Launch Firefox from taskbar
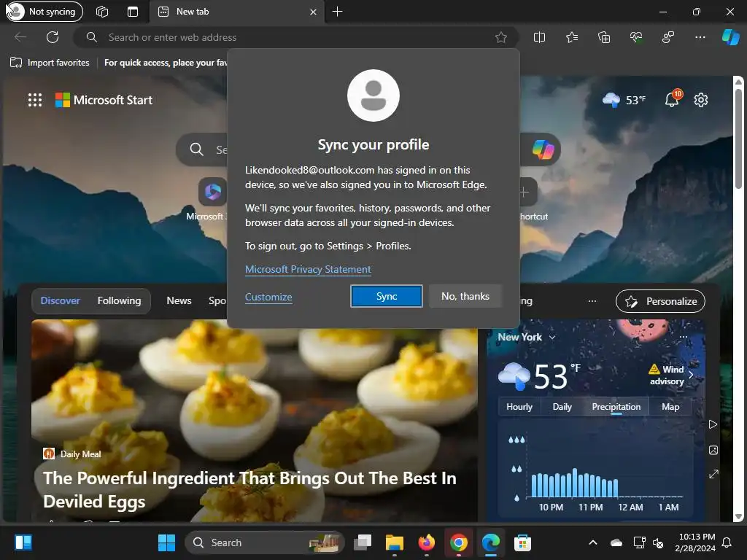747x560 pixels. click(x=426, y=542)
